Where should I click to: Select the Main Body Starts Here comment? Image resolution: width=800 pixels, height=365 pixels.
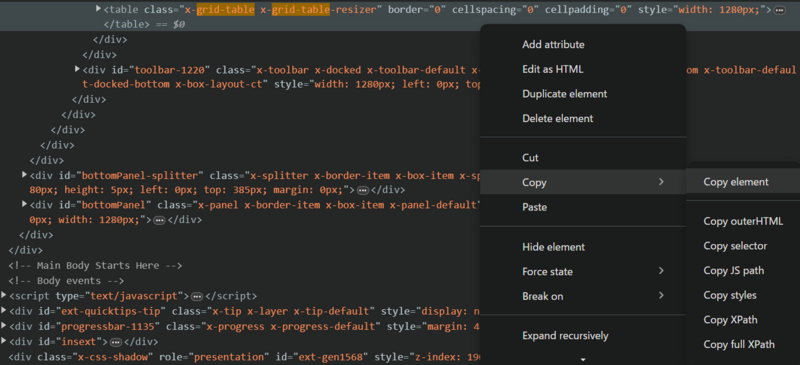(95, 266)
